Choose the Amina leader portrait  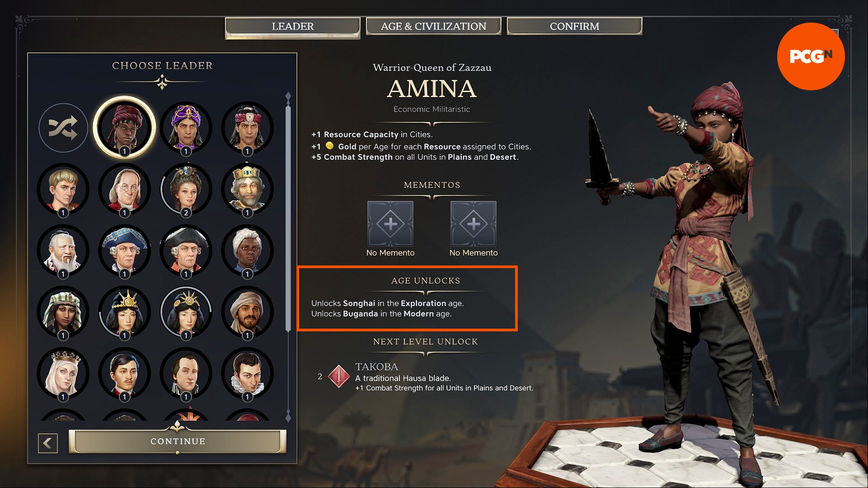125,128
